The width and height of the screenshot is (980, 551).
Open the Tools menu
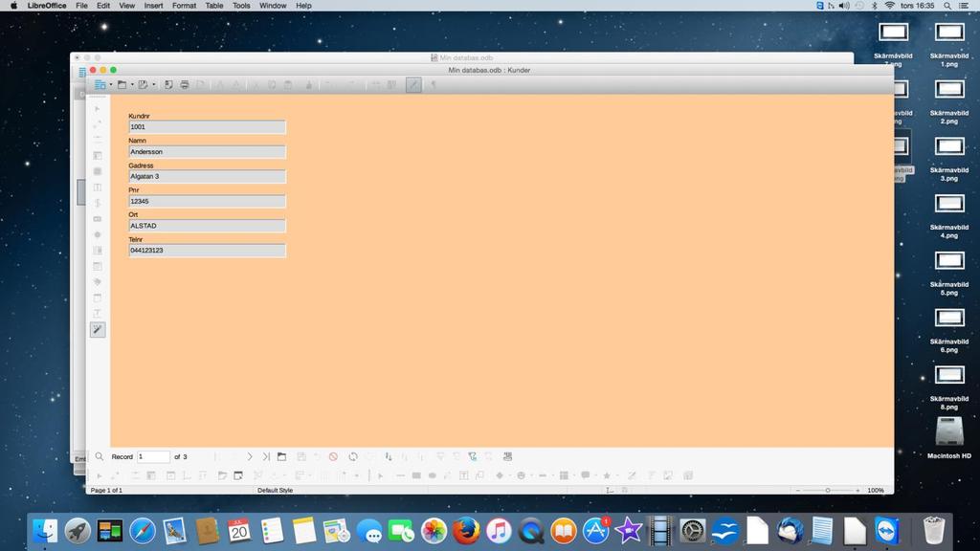(x=241, y=6)
